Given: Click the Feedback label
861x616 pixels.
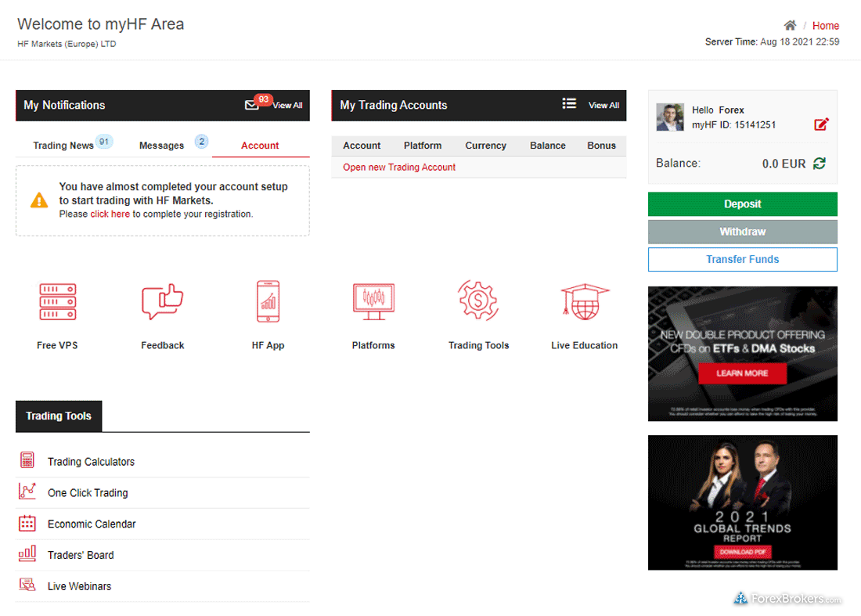Looking at the screenshot, I should click(x=163, y=345).
